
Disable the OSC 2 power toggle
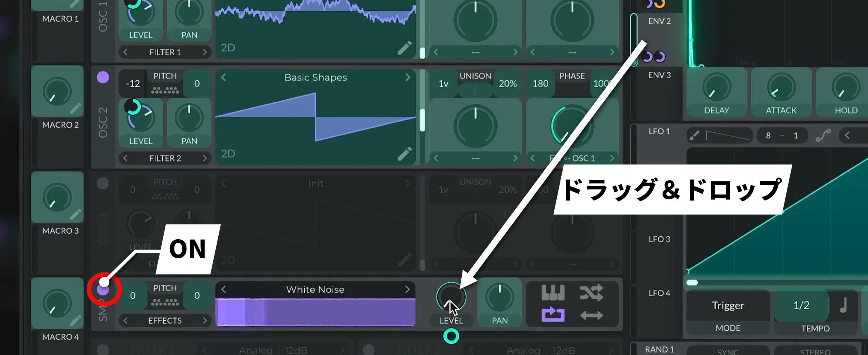(x=103, y=77)
